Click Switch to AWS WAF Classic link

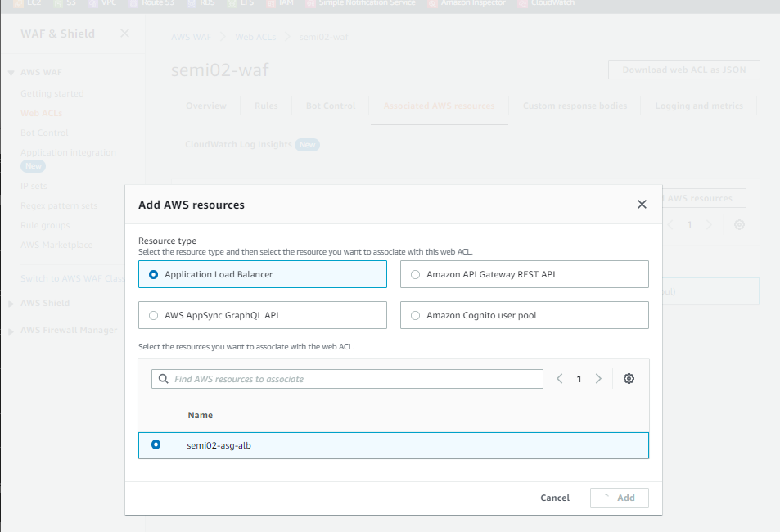click(x=73, y=278)
